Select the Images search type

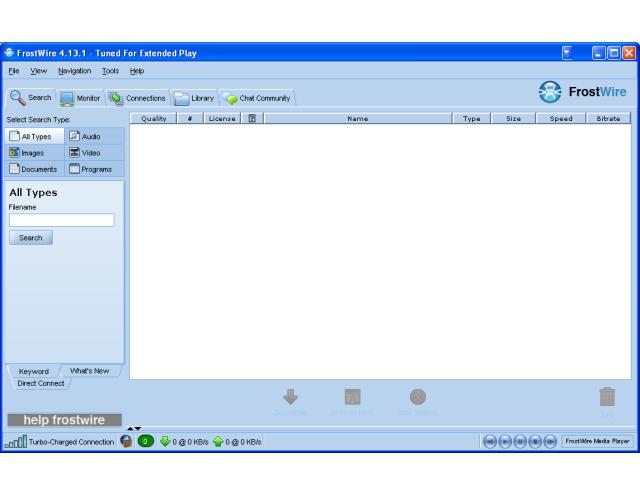click(x=35, y=153)
